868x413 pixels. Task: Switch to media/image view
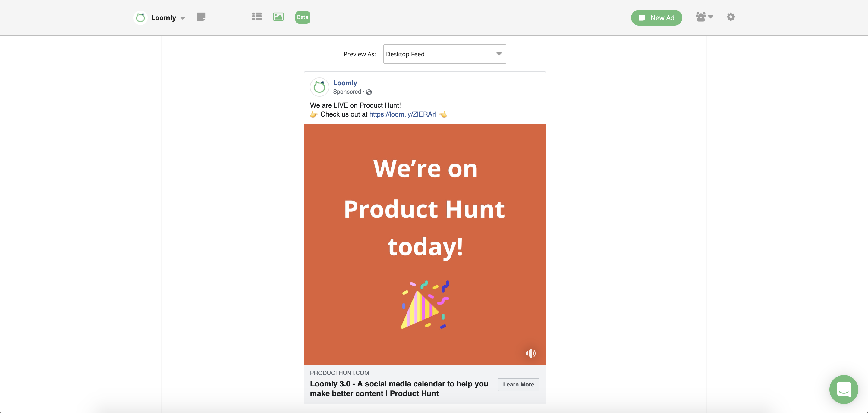278,17
